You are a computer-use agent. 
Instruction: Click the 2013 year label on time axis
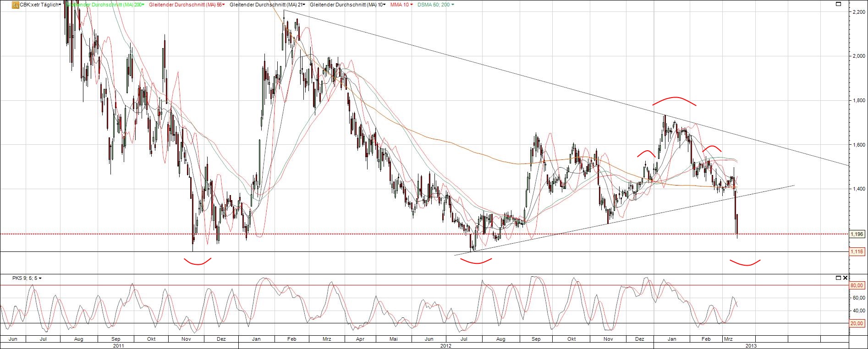pos(751,346)
